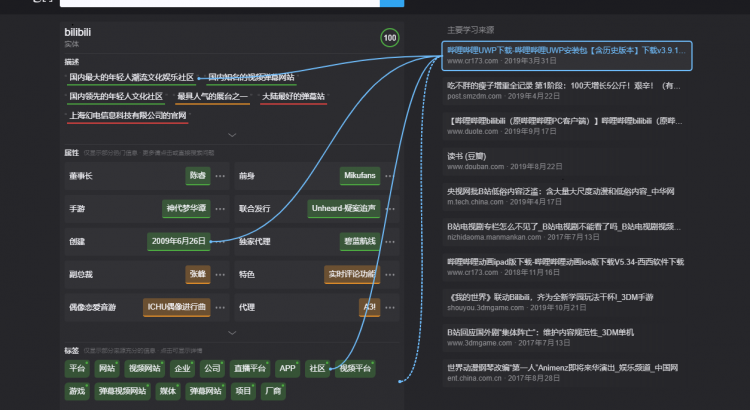Viewport: 750px width, 410px height.
Task: Click the three-dot menu beside 陈睿
Action: (x=220, y=176)
